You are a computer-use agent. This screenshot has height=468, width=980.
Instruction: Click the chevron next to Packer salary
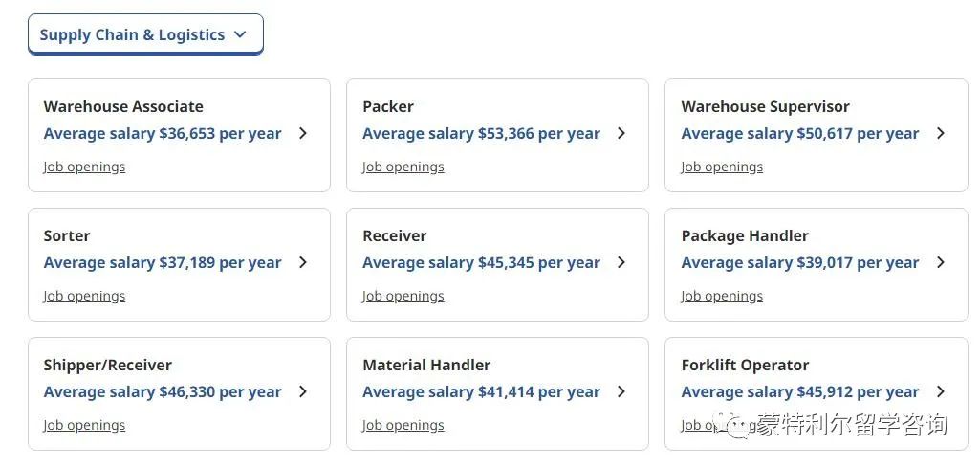click(621, 133)
